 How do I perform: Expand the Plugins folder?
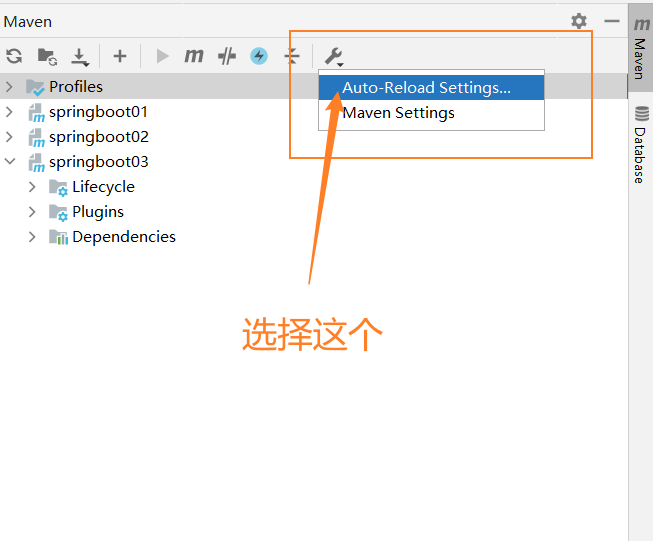pyautogui.click(x=32, y=212)
